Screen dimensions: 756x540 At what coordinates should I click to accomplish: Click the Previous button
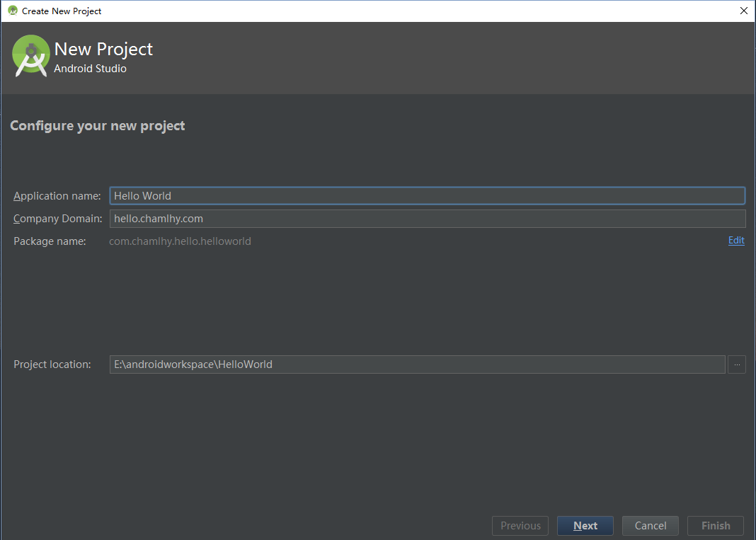coord(520,526)
